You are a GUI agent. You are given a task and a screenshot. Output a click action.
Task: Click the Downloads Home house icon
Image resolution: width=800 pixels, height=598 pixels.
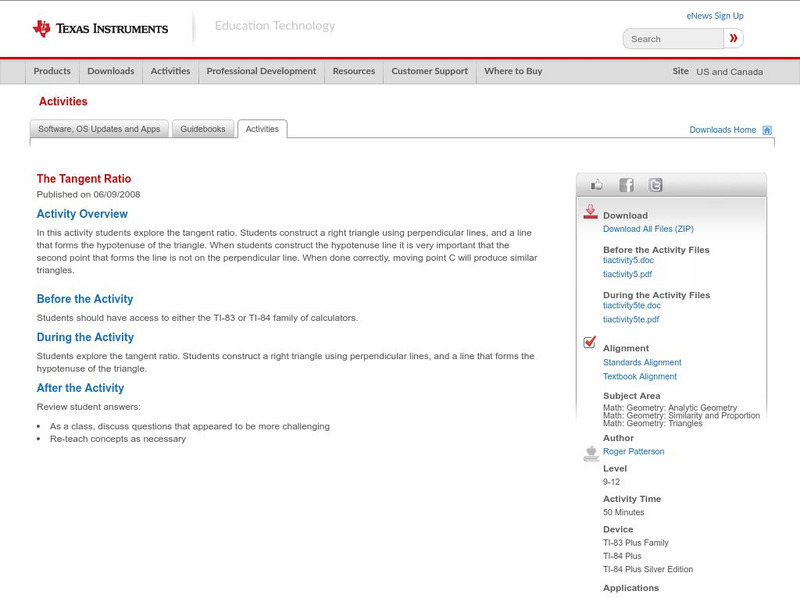point(767,129)
